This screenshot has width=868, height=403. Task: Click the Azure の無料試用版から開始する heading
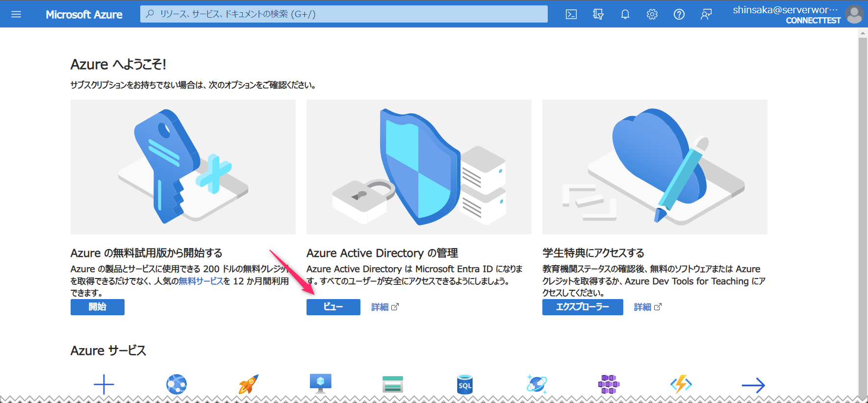point(147,253)
